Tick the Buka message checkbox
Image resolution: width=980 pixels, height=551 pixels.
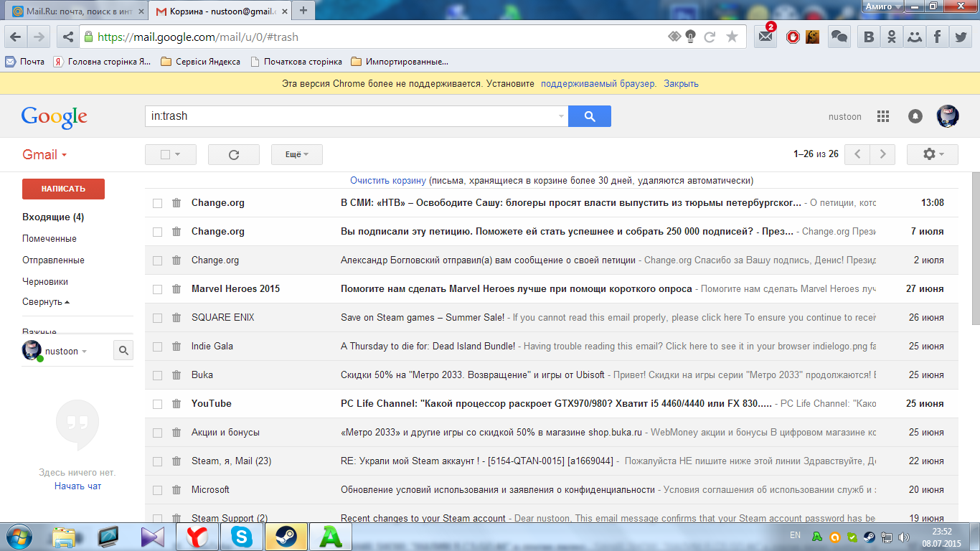[157, 375]
